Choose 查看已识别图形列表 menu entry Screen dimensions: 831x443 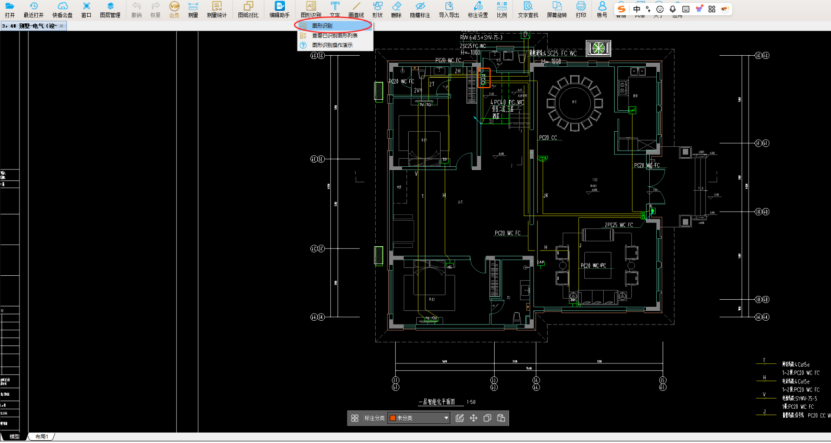(334, 35)
